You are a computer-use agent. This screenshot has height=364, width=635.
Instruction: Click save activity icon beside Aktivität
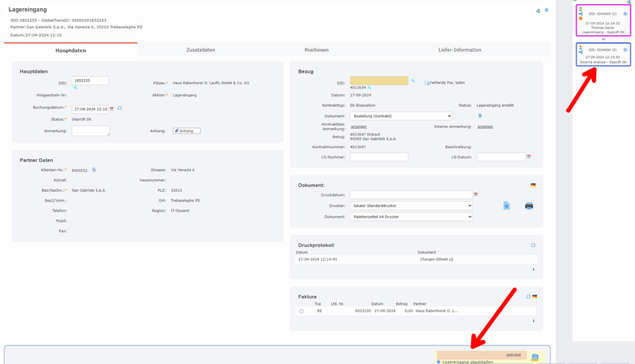coord(535,357)
